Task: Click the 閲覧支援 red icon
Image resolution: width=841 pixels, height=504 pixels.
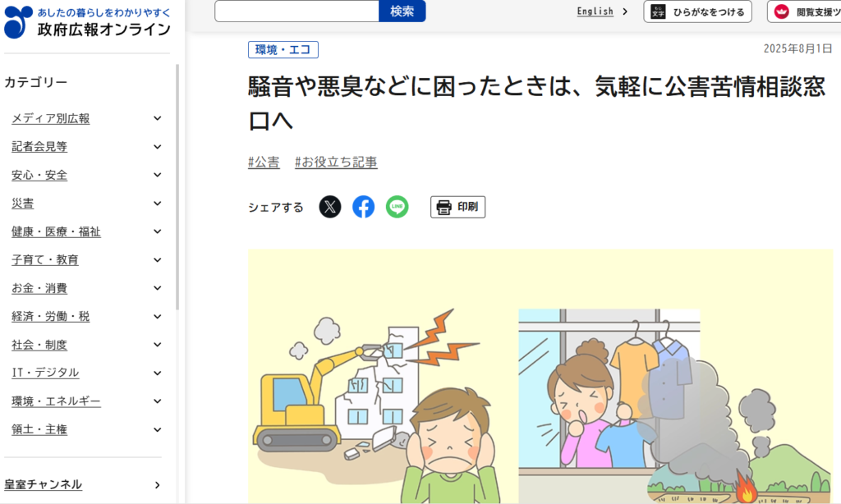Action: pyautogui.click(x=782, y=11)
